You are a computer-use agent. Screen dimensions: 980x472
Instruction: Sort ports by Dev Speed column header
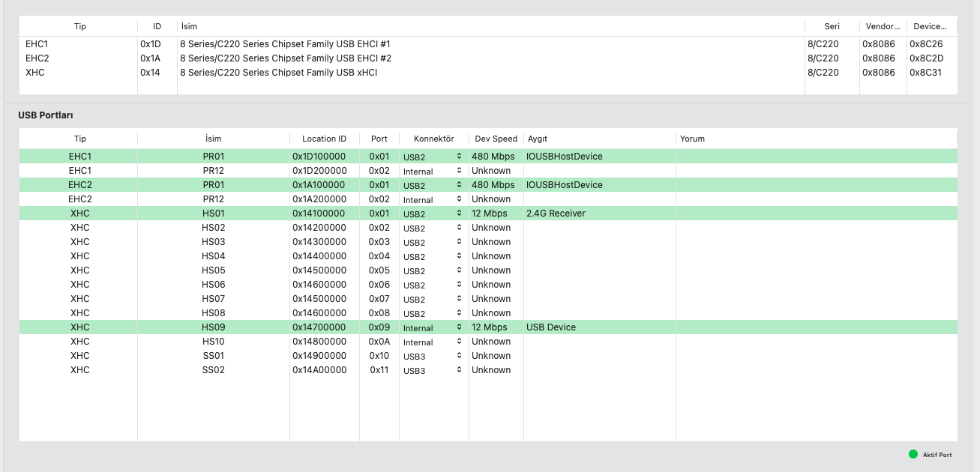click(x=496, y=139)
